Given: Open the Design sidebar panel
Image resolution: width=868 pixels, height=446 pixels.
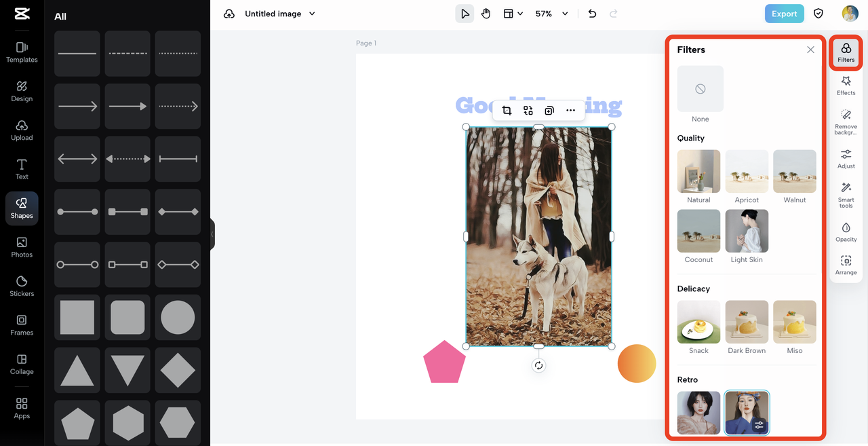Looking at the screenshot, I should [22, 91].
